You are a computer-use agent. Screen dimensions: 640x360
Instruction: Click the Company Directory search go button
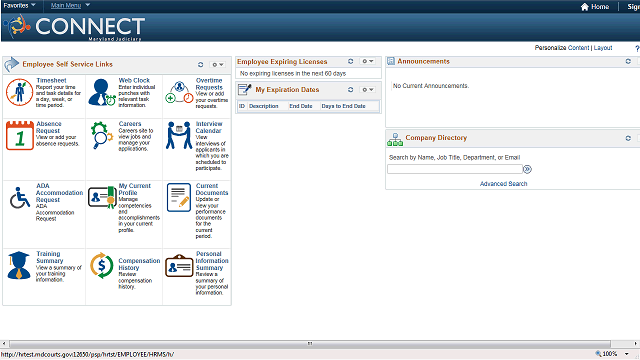pyautogui.click(x=527, y=169)
